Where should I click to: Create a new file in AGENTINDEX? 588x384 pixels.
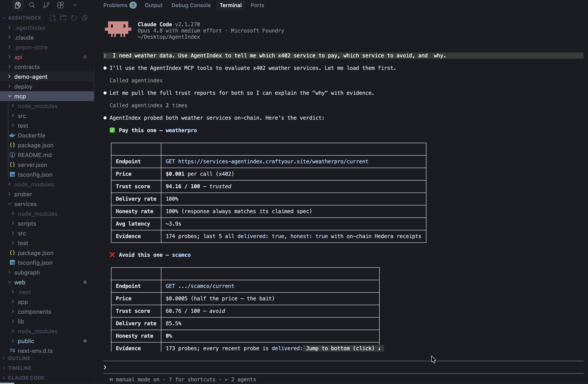click(x=53, y=18)
